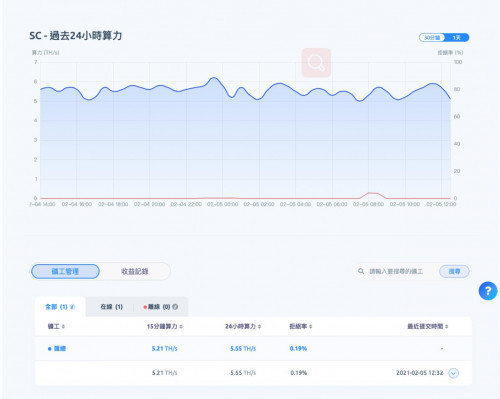The image size is (500, 399).
Task: Click the edit icon next to 全部 (1)
Action: [x=72, y=307]
